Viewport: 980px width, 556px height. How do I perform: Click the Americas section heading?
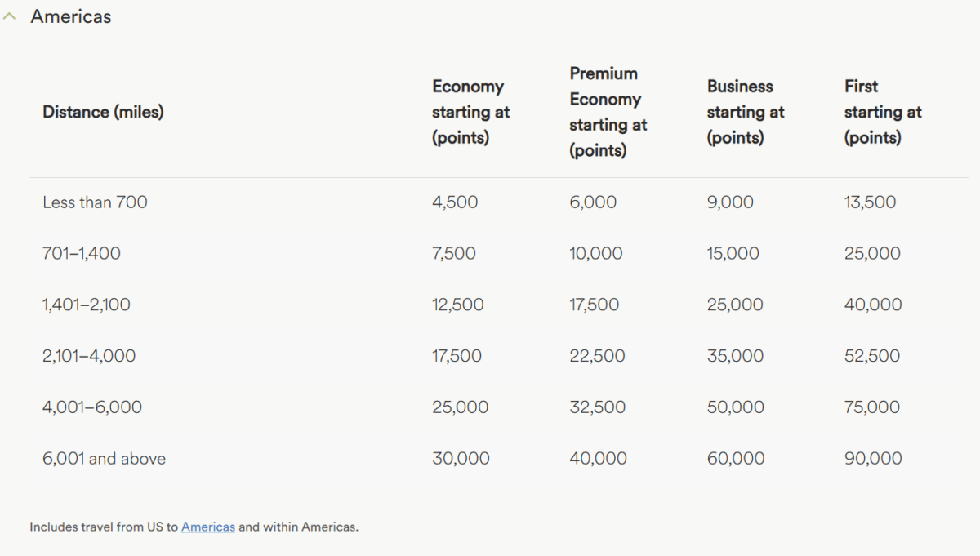click(x=71, y=16)
